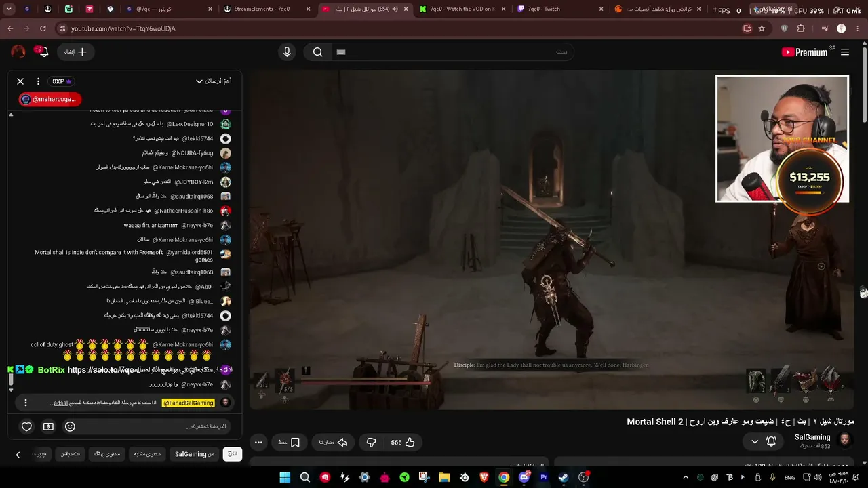
Task: Open the SalGaming channel avatar
Action: (x=845, y=441)
